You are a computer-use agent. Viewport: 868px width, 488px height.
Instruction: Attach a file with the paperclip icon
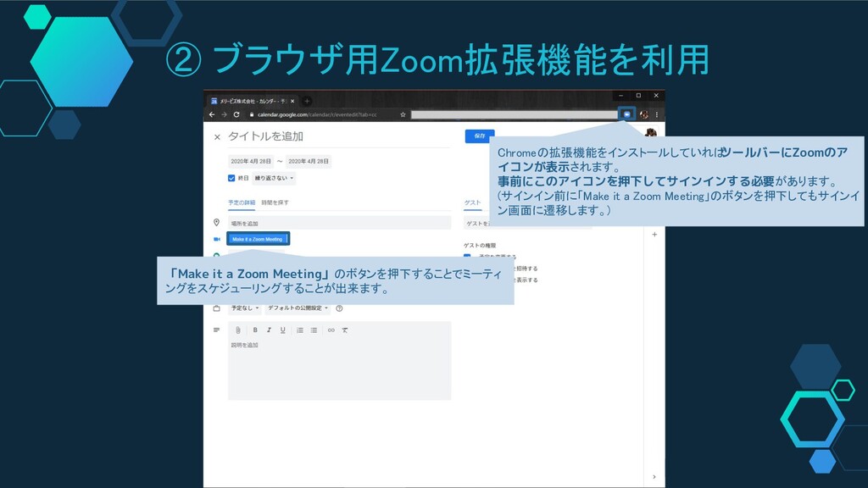pyautogui.click(x=238, y=330)
